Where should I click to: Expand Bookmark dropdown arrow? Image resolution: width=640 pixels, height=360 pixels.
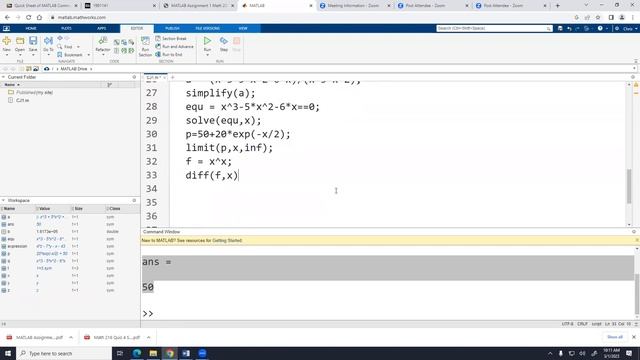coord(89,55)
